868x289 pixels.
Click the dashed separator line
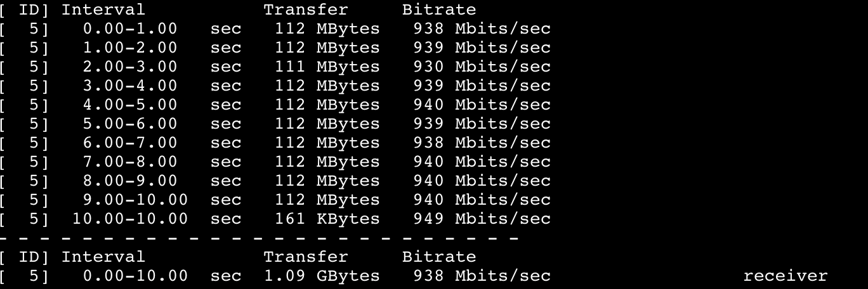pos(259,238)
